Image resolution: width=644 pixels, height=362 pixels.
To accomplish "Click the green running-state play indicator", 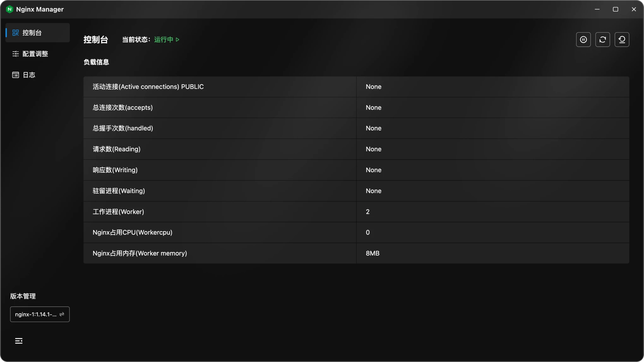I will click(x=178, y=39).
